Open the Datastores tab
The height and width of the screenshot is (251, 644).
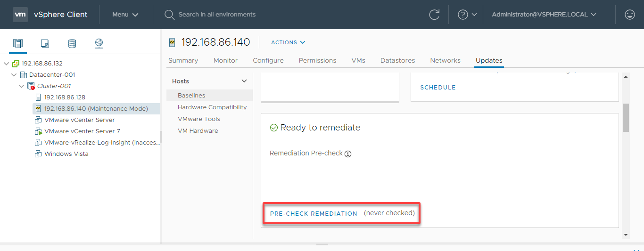[397, 60]
